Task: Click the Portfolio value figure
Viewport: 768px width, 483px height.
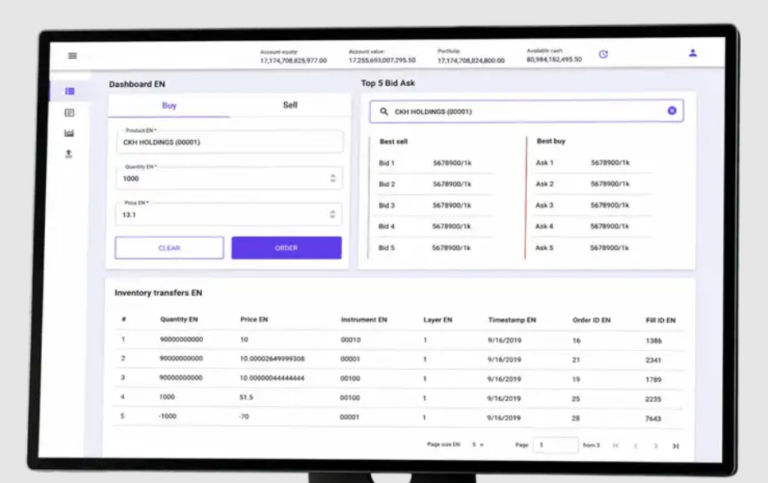Action: point(471,60)
